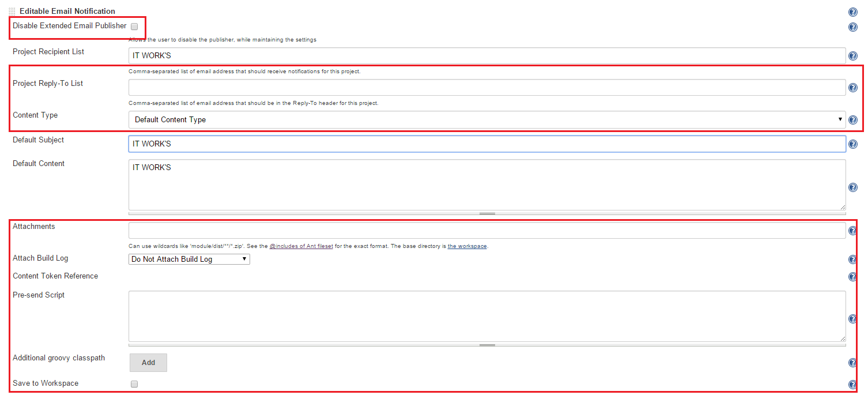This screenshot has height=395, width=868.
Task: Tick the Disable Extended Email Publisher checkbox
Action: pos(134,27)
